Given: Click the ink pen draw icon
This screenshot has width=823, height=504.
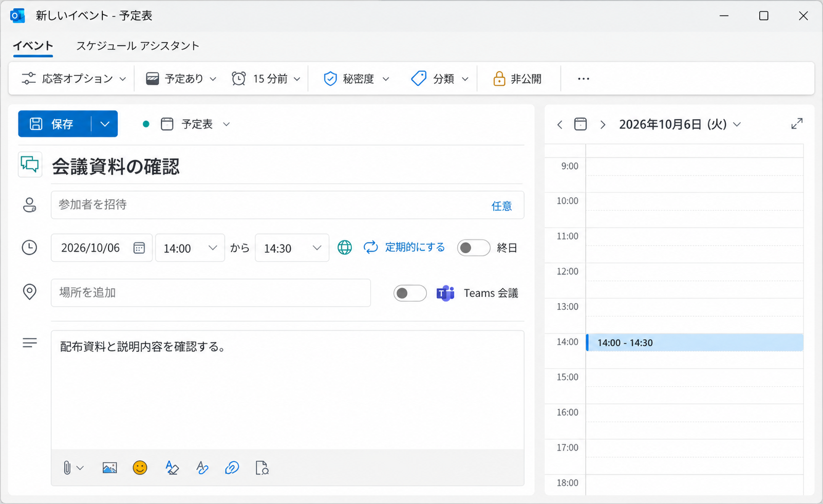Looking at the screenshot, I should tap(202, 468).
